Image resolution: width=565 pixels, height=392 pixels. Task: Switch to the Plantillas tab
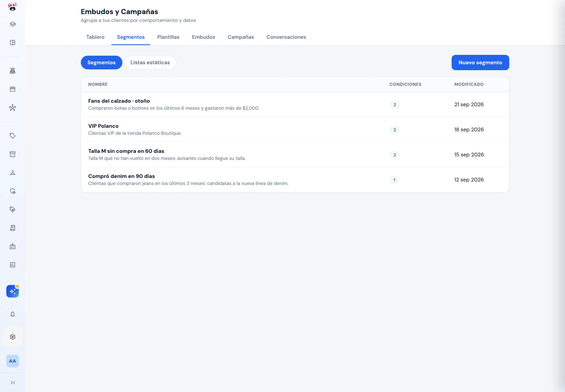coord(168,37)
